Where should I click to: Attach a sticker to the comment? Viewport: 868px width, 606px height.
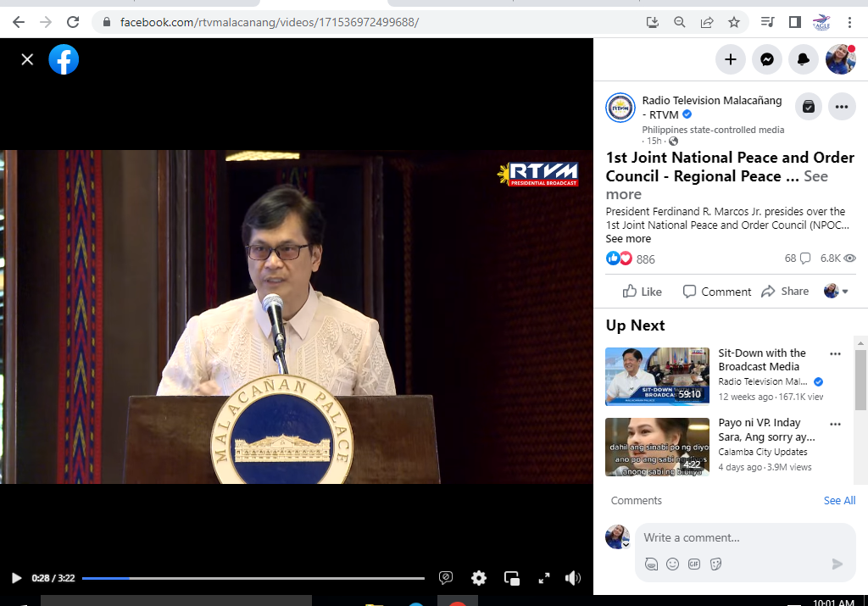(x=715, y=564)
